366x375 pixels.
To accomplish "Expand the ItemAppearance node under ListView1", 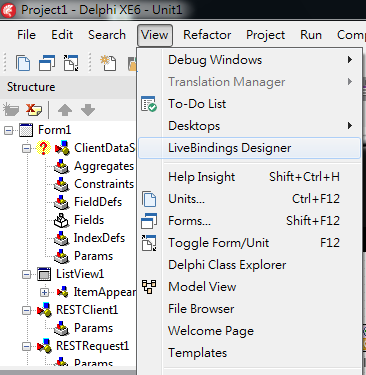I will tap(44, 292).
